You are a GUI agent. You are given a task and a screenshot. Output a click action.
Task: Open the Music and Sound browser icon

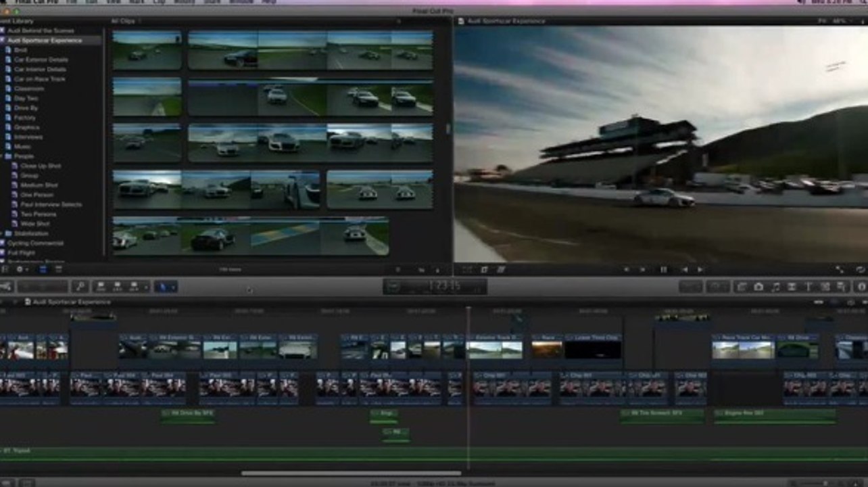click(x=775, y=287)
